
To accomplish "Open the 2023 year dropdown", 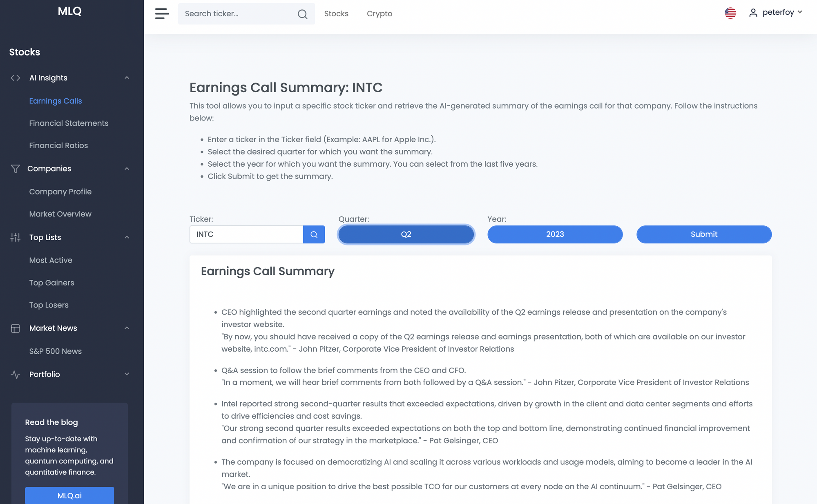I will tap(555, 234).
